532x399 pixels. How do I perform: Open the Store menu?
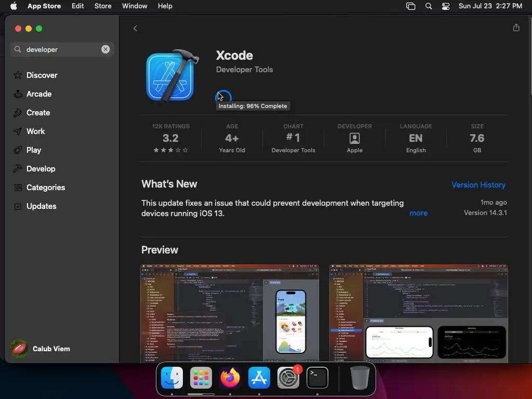(103, 6)
